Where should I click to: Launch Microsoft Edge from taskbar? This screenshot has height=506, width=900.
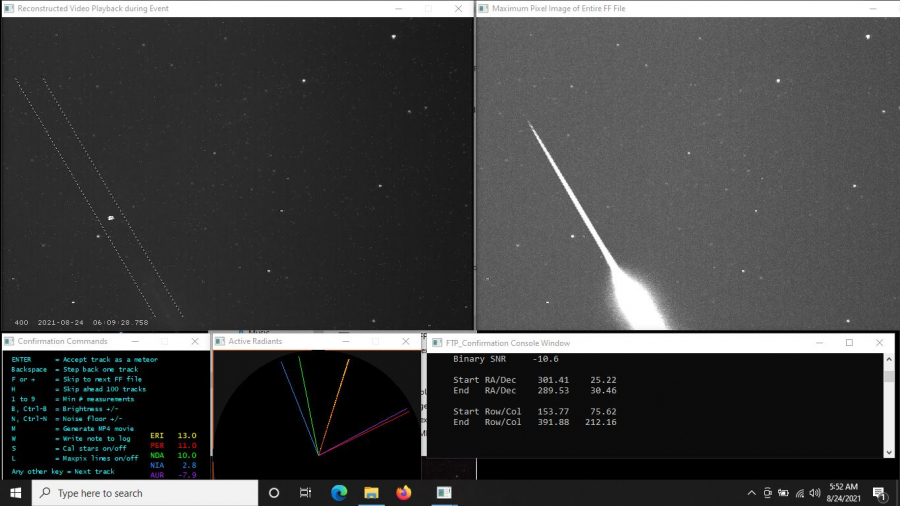(x=339, y=493)
